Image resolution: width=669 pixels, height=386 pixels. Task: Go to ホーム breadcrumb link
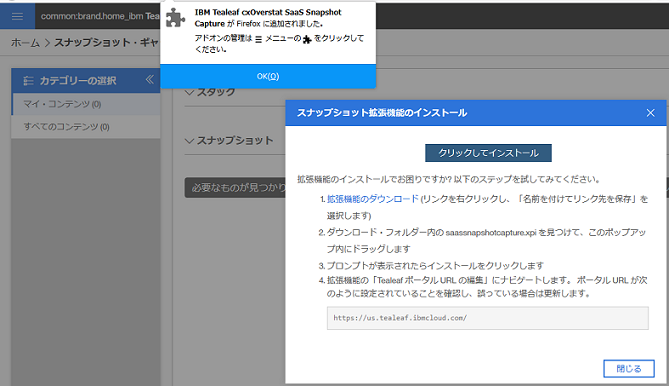point(25,43)
